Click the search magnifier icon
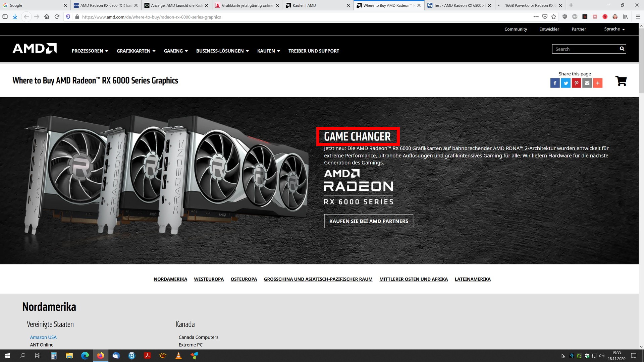 tap(622, 49)
